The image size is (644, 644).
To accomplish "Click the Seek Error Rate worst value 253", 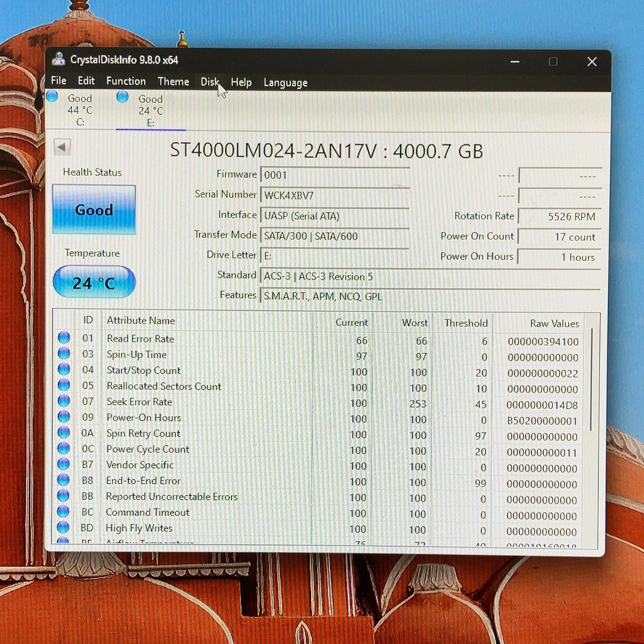I will pos(418,404).
